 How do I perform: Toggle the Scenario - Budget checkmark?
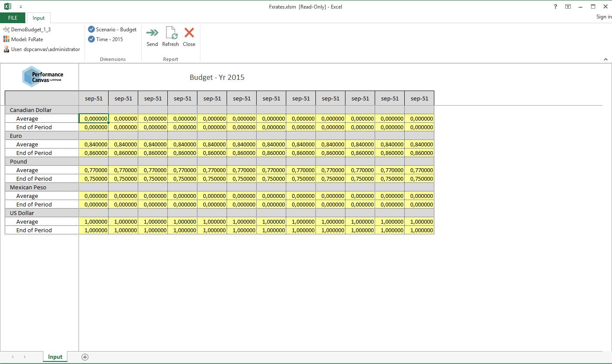(x=91, y=29)
